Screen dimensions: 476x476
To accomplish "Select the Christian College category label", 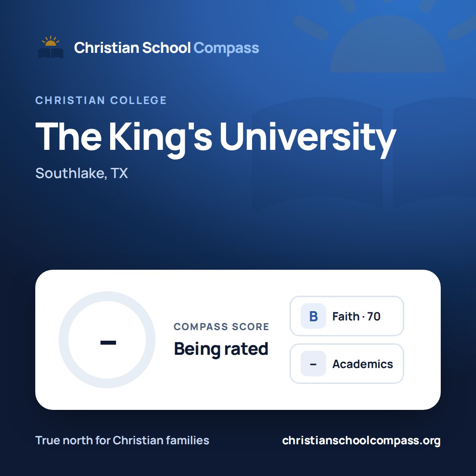I will (x=101, y=100).
